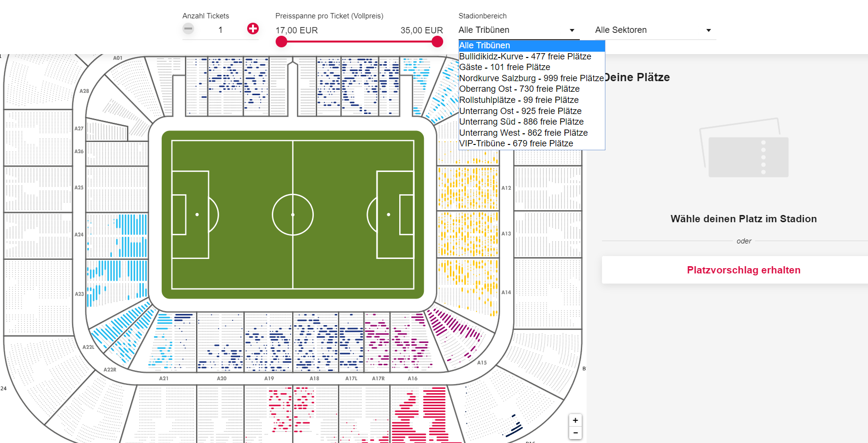Viewport: 868px width, 443px height.
Task: Click sector A13 yellow seating area
Action: [x=468, y=234]
